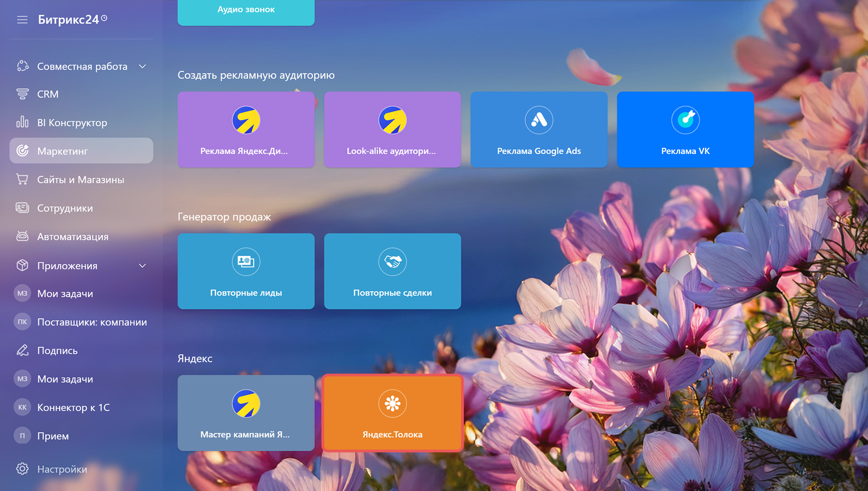
Task: Click the Маркетинг target icon
Action: pyautogui.click(x=22, y=151)
